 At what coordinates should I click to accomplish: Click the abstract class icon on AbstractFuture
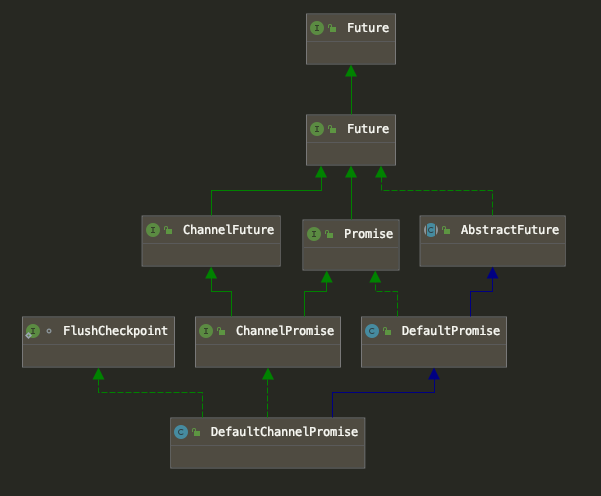click(430, 230)
